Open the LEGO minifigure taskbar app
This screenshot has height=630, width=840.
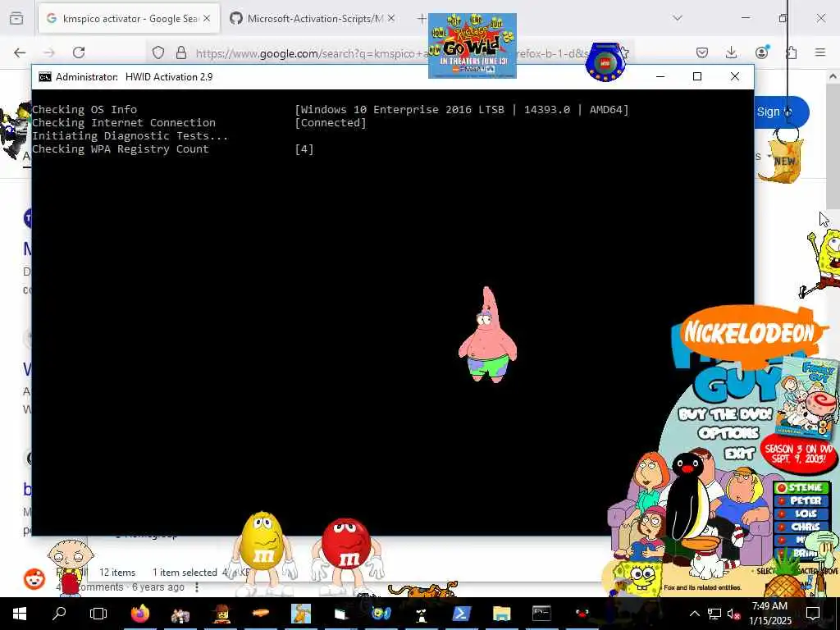(221, 614)
